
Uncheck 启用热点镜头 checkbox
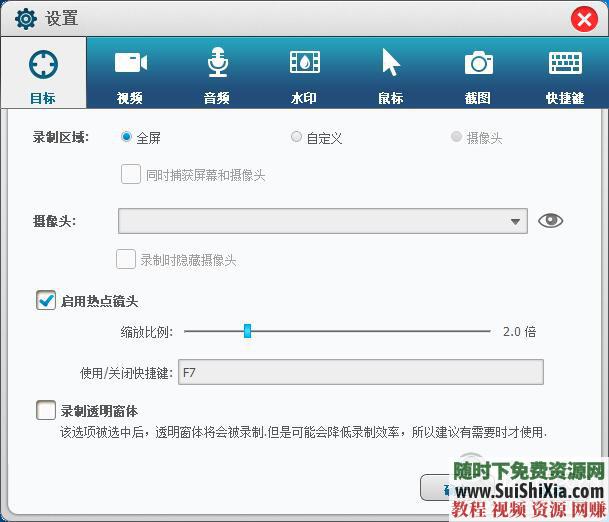click(46, 300)
